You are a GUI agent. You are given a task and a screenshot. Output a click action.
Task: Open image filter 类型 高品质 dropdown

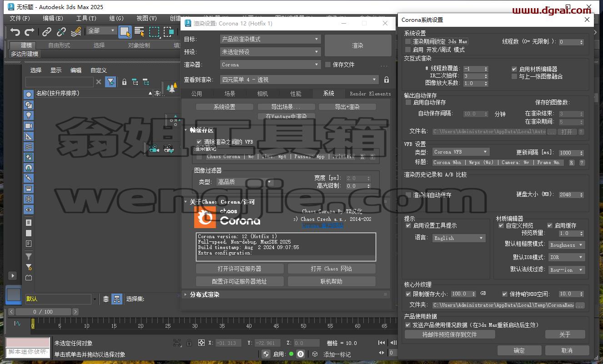click(x=244, y=182)
